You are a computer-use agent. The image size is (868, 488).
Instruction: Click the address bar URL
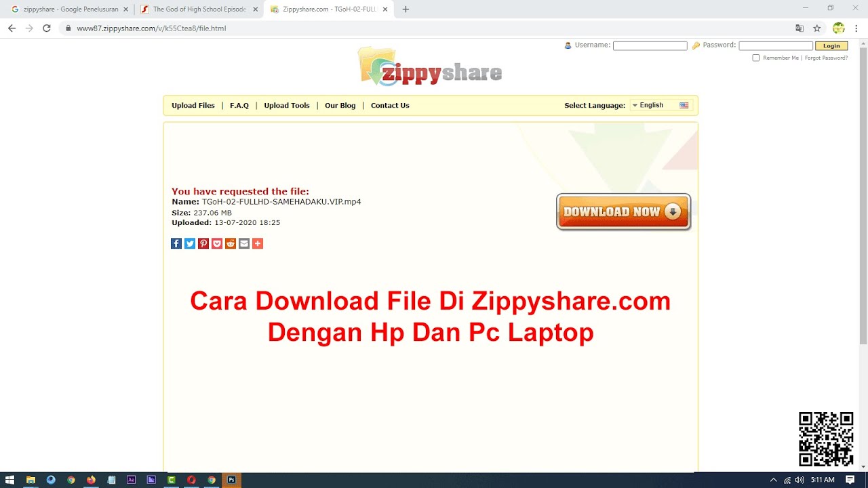[151, 28]
